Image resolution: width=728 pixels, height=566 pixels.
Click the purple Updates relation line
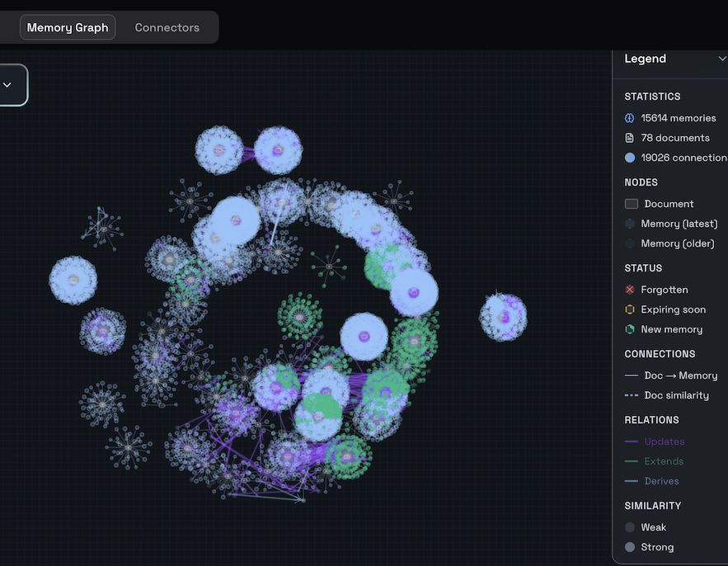pyautogui.click(x=632, y=441)
